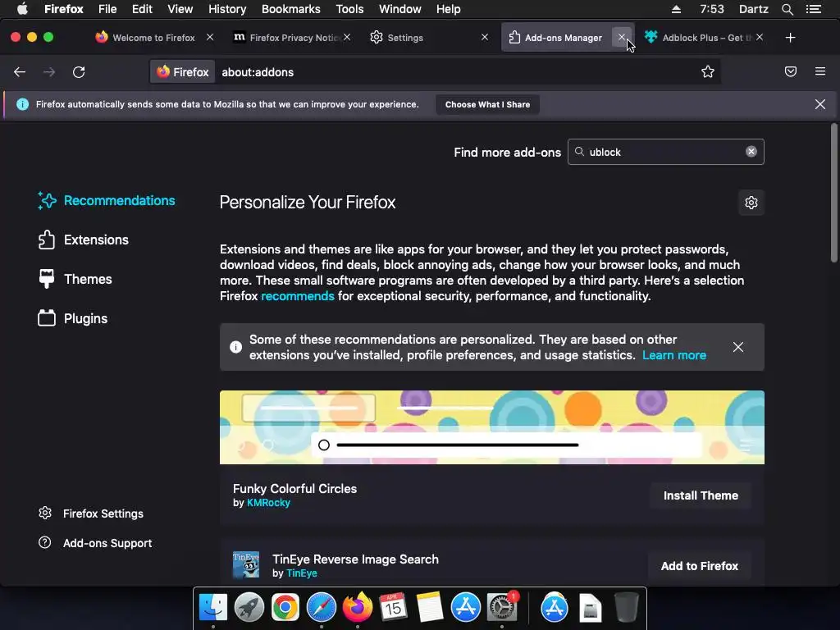
Task: Open the recommends hyperlink
Action: [x=297, y=295]
